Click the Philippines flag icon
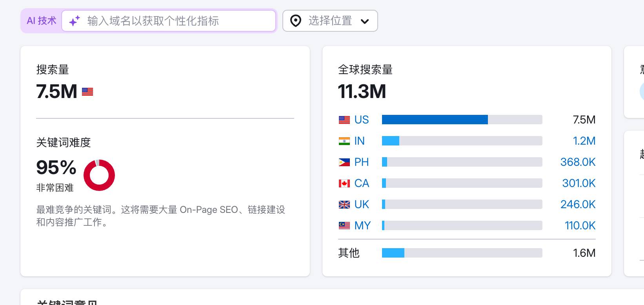The image size is (644, 305). (x=344, y=162)
